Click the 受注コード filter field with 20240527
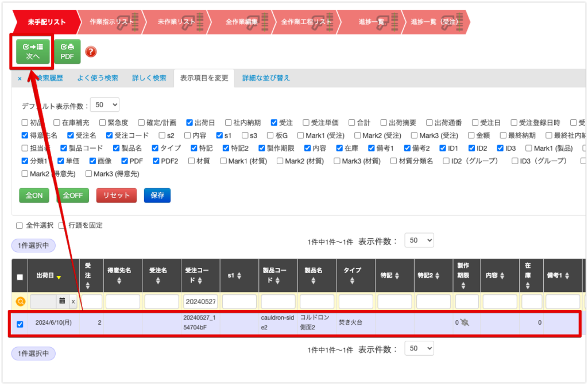Image resolution: width=588 pixels, height=385 pixels. point(200,301)
